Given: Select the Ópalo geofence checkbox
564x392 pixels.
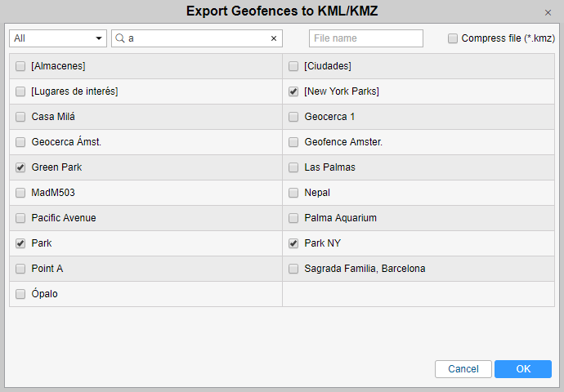Looking at the screenshot, I should pyautogui.click(x=20, y=294).
